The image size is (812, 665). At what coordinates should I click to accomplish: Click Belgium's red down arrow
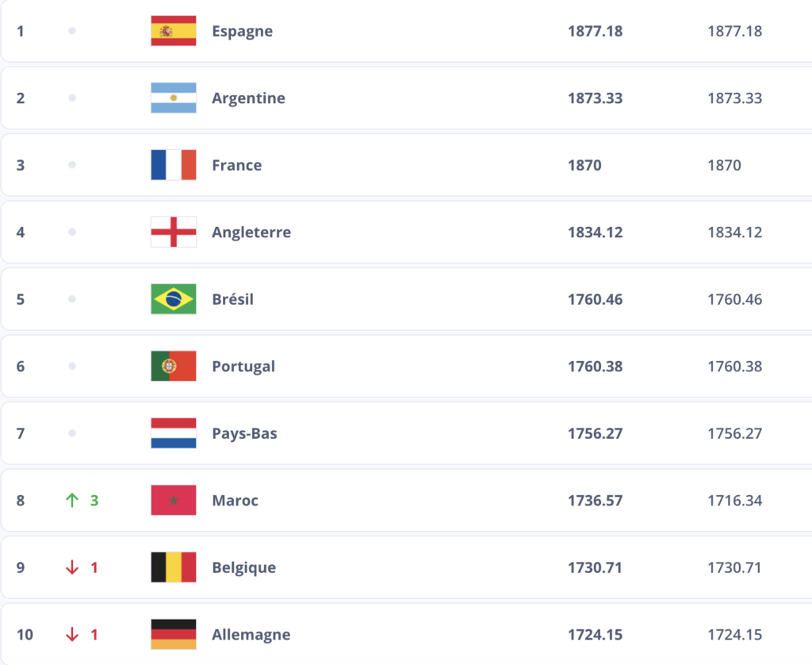pyautogui.click(x=72, y=567)
